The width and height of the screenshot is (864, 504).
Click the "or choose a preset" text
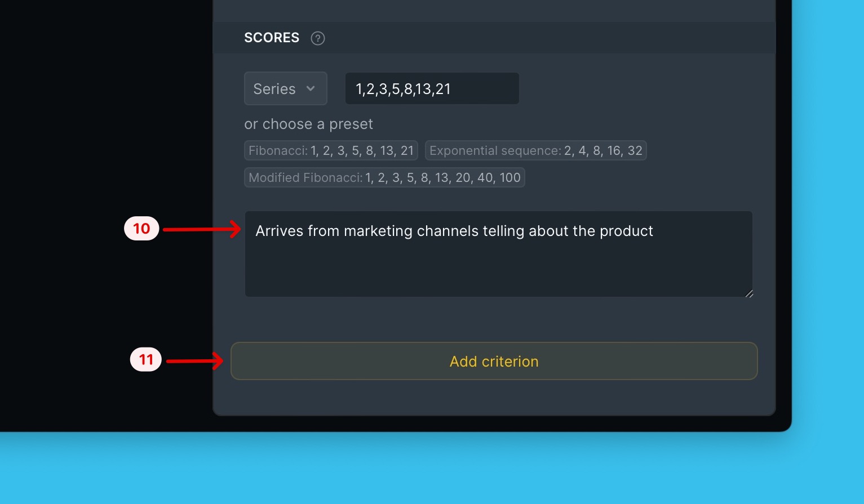[x=308, y=124]
